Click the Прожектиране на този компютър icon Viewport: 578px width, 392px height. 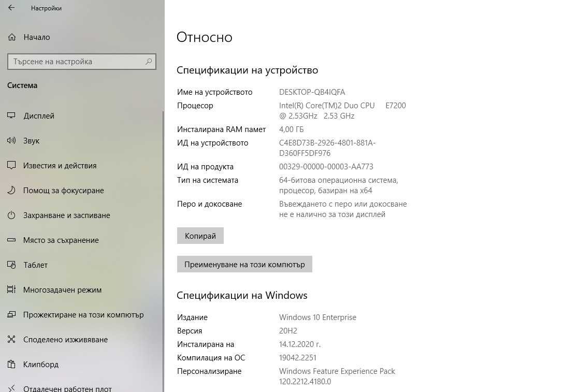click(11, 315)
